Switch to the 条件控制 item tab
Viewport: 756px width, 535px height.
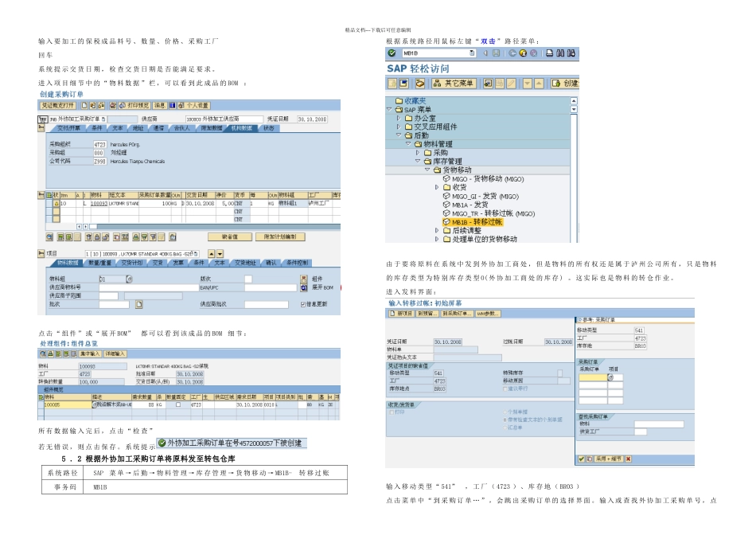pos(297,263)
